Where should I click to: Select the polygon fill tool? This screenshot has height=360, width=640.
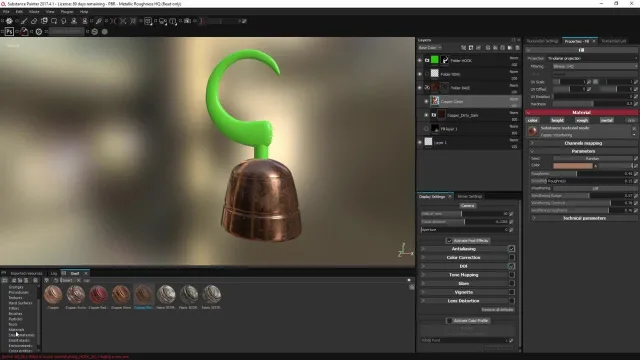tap(54, 21)
